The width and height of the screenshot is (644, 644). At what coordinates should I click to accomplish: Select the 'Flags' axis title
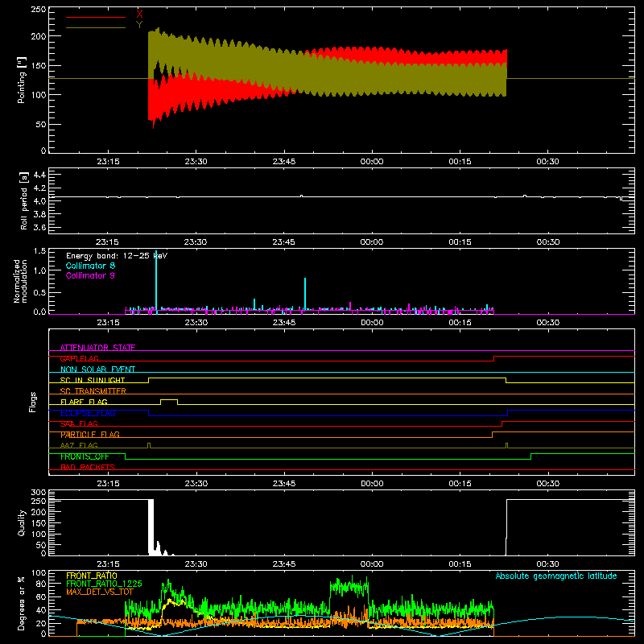[32, 402]
